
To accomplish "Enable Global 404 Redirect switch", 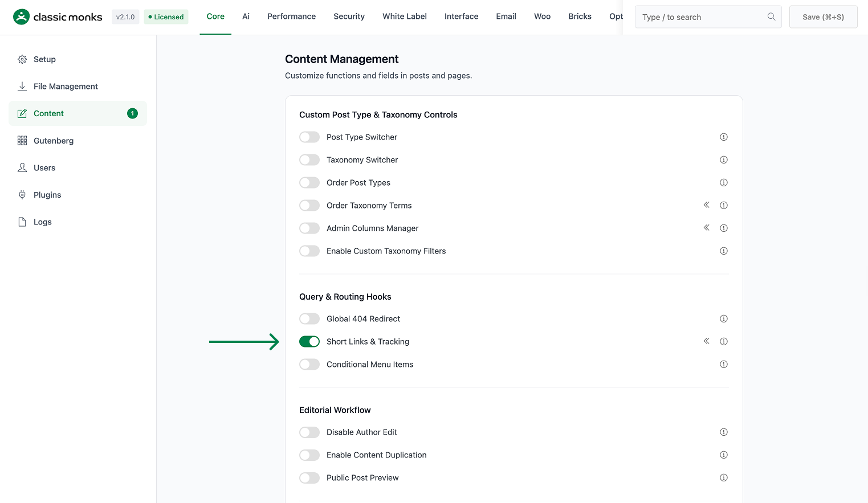I will (x=309, y=319).
